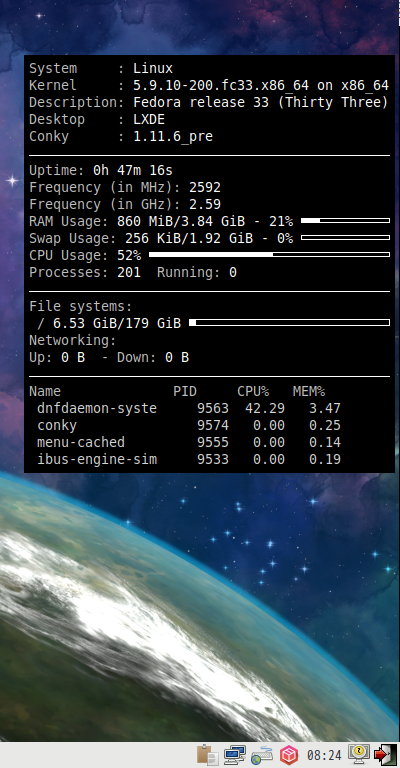The image size is (400, 768).
Task: Click the frequency value 2592 MHz
Action: pos(205,188)
